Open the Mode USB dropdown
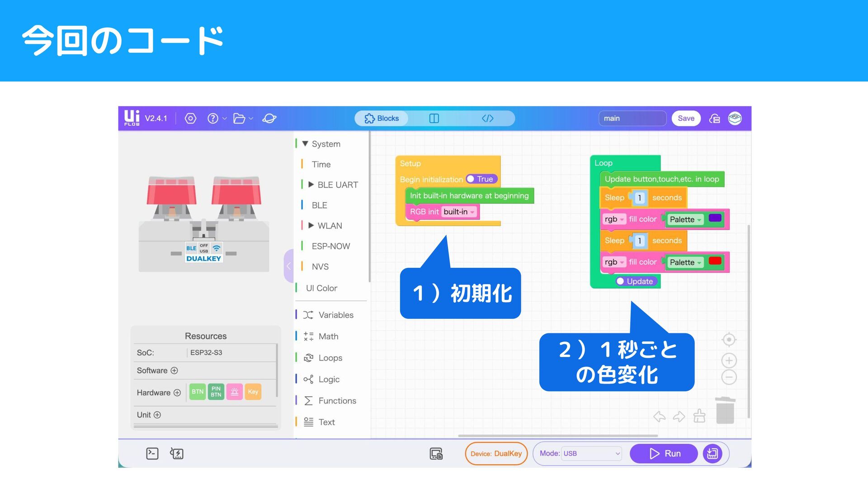The image size is (868, 489). click(591, 453)
